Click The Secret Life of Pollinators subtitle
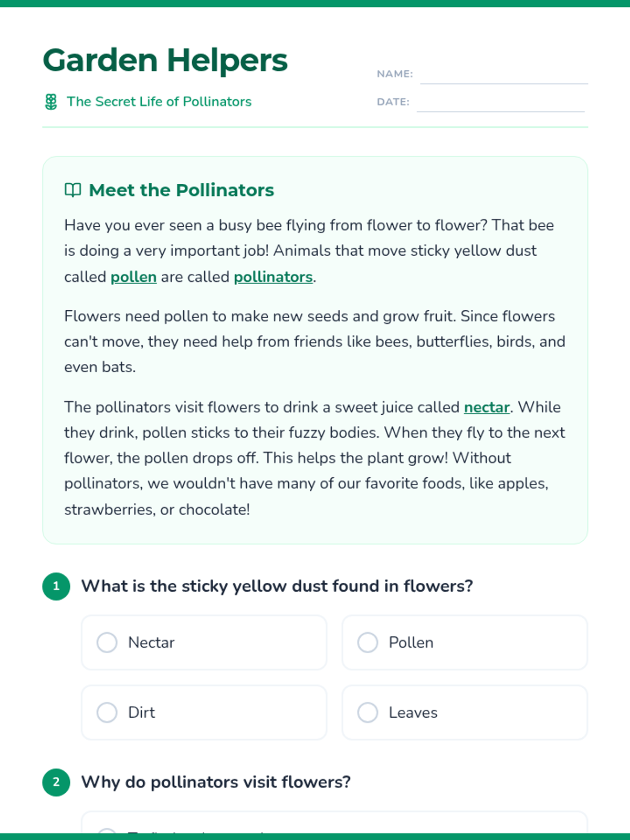Image resolution: width=630 pixels, height=840 pixels. 159,102
